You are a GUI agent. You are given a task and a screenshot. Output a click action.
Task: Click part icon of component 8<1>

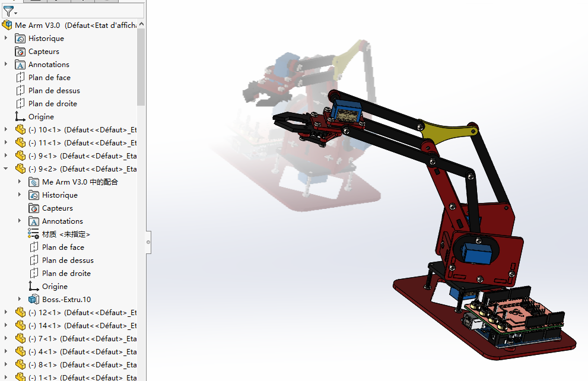coord(20,364)
